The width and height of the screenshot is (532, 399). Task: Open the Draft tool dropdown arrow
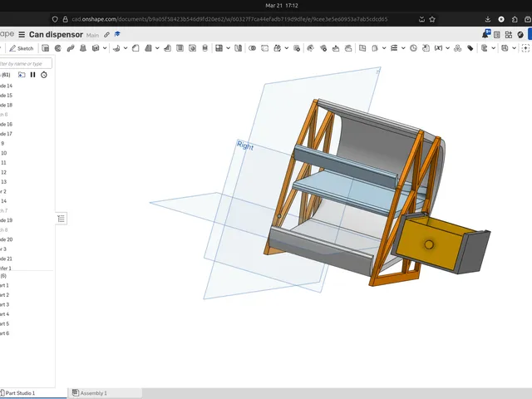point(157,48)
